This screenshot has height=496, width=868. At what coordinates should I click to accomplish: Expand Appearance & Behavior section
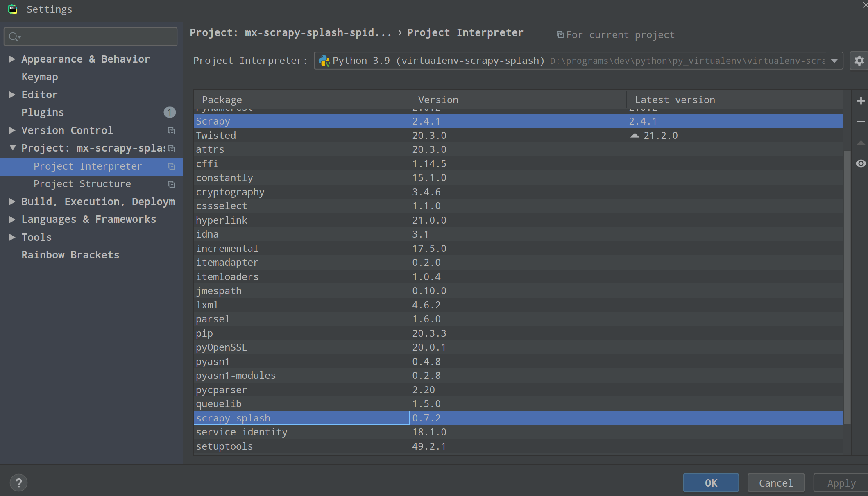(12, 59)
